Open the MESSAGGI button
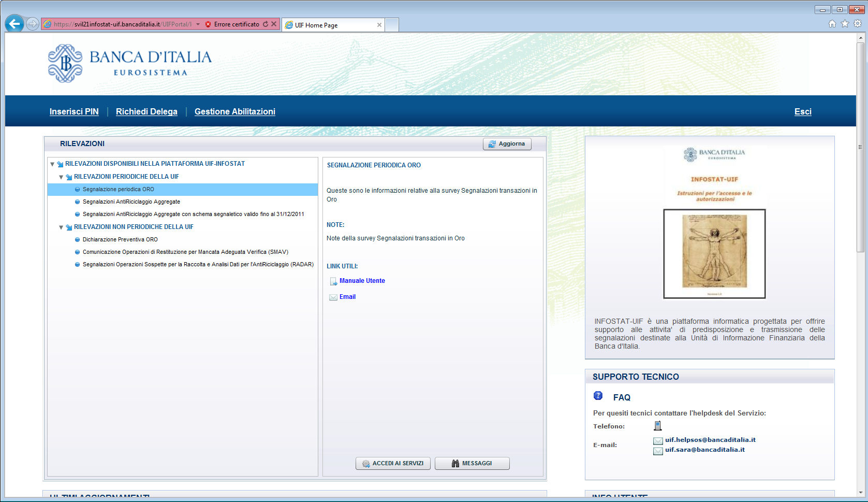The height and width of the screenshot is (502, 868). 472,464
